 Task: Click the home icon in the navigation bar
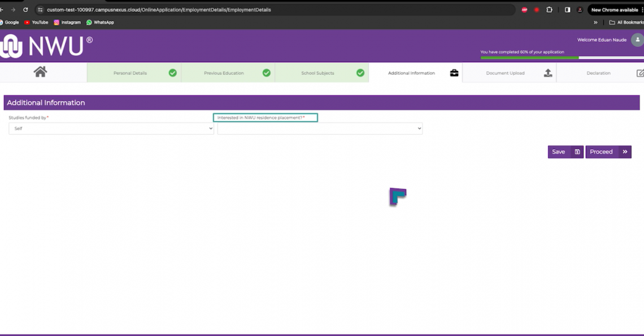[40, 72]
